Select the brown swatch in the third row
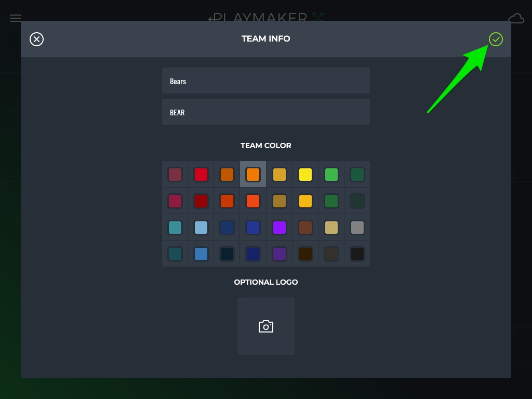This screenshot has height=399, width=532. [305, 228]
